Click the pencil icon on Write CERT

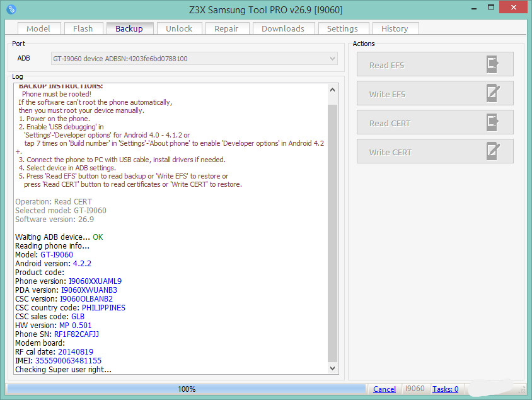[x=493, y=151]
